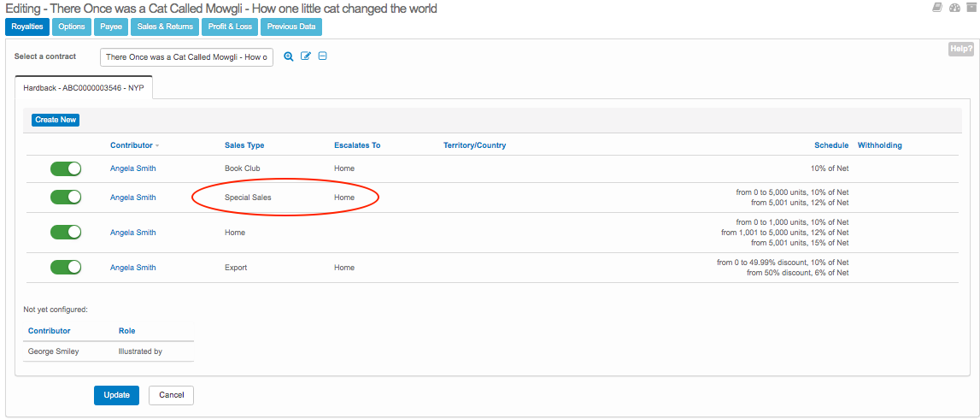Disable the Special Sales royalty toggle
Viewport: 980px width, 419px height.
[x=66, y=198]
